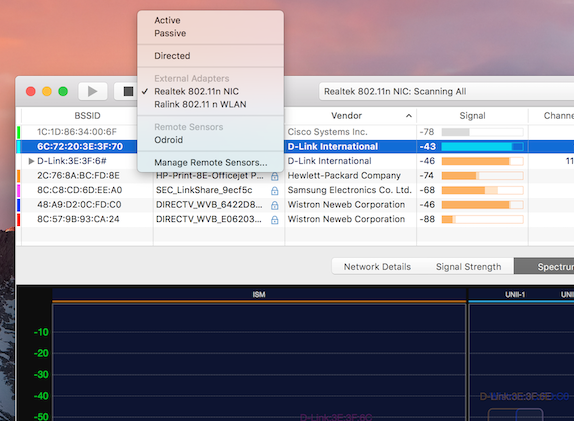Click lock icon for HP-Print-8E-Officejet network
The width and height of the screenshot is (574, 421).
275,176
